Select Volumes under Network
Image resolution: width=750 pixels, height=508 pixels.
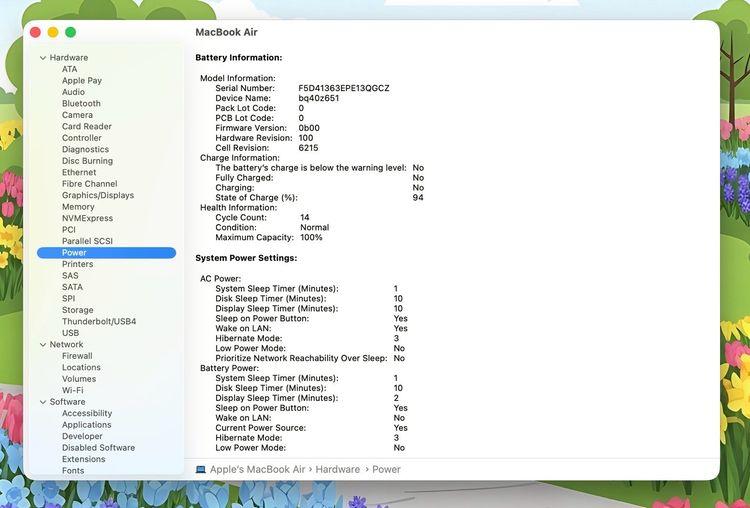[x=79, y=379]
